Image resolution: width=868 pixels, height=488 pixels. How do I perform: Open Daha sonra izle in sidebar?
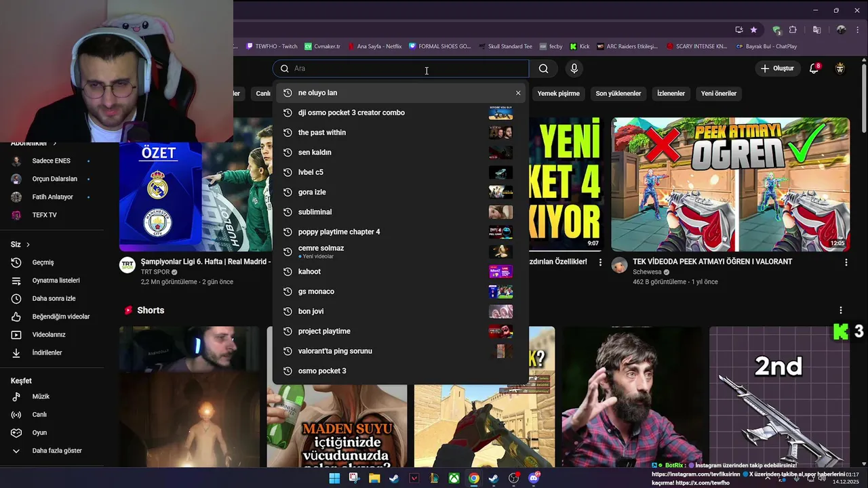click(54, 298)
